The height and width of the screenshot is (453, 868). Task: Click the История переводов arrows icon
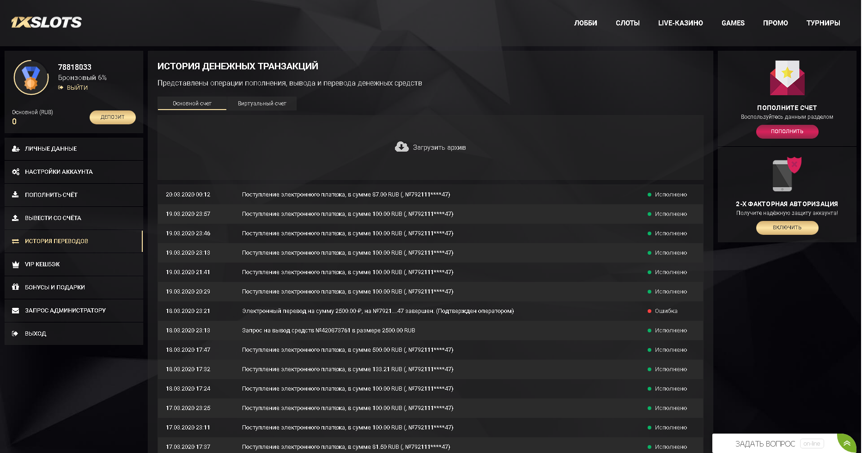(x=15, y=241)
